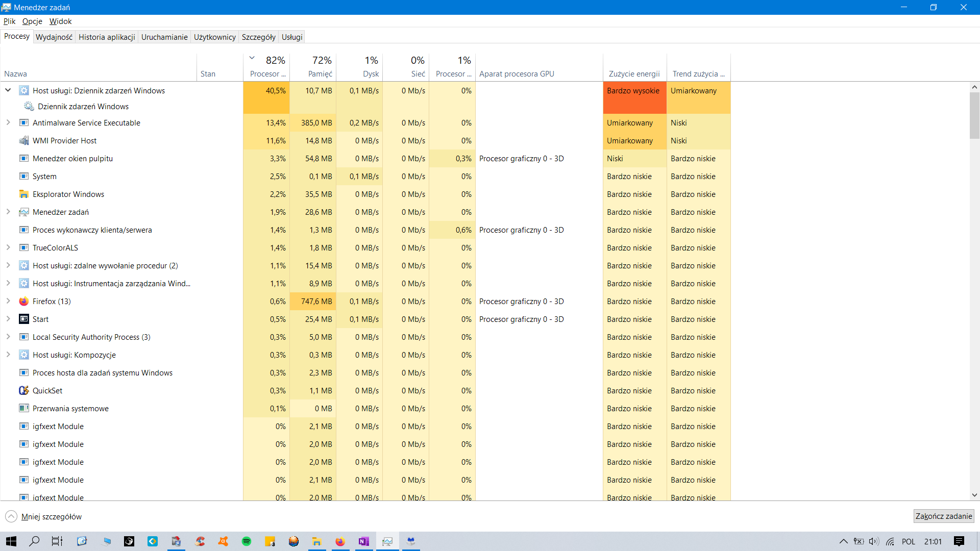The height and width of the screenshot is (551, 980).
Task: Open Spotify from the taskbar
Action: (247, 541)
